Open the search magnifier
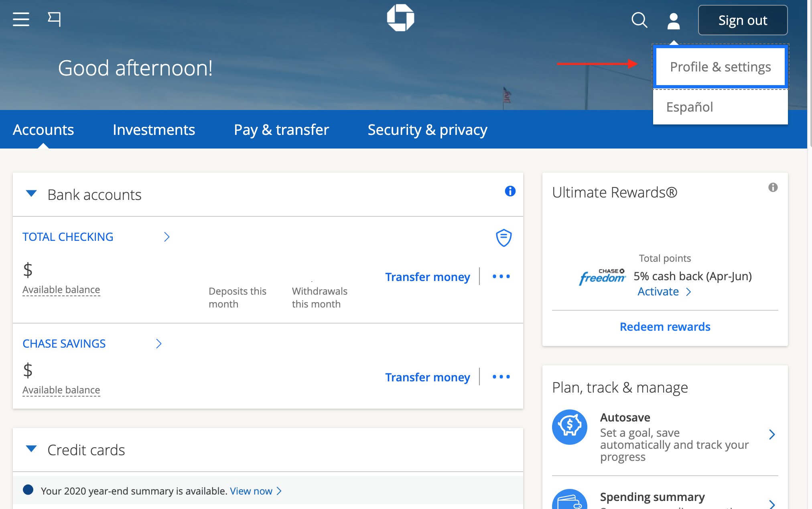 tap(639, 20)
